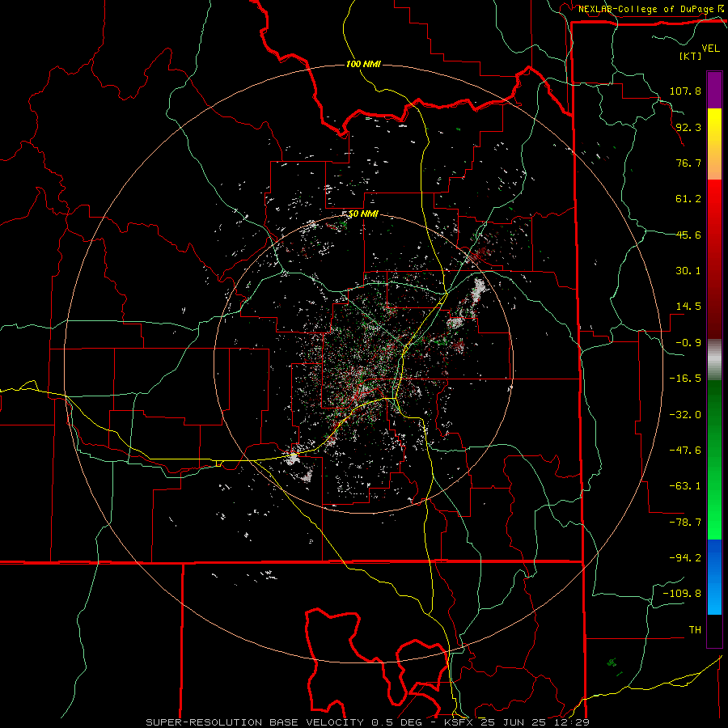Click the [KT] units label

[x=690, y=56]
